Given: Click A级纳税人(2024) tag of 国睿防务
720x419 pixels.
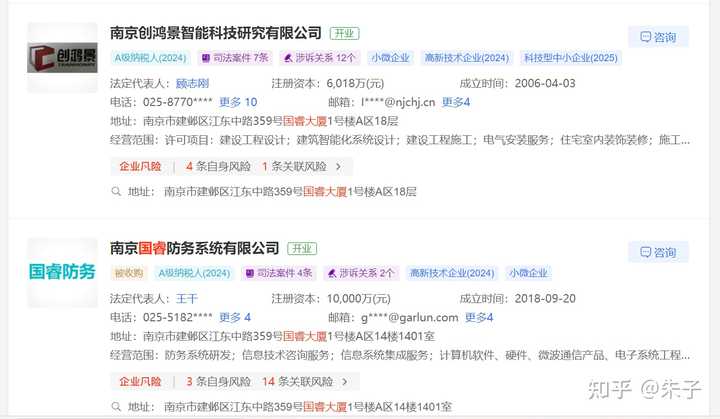Looking at the screenshot, I should tap(194, 273).
